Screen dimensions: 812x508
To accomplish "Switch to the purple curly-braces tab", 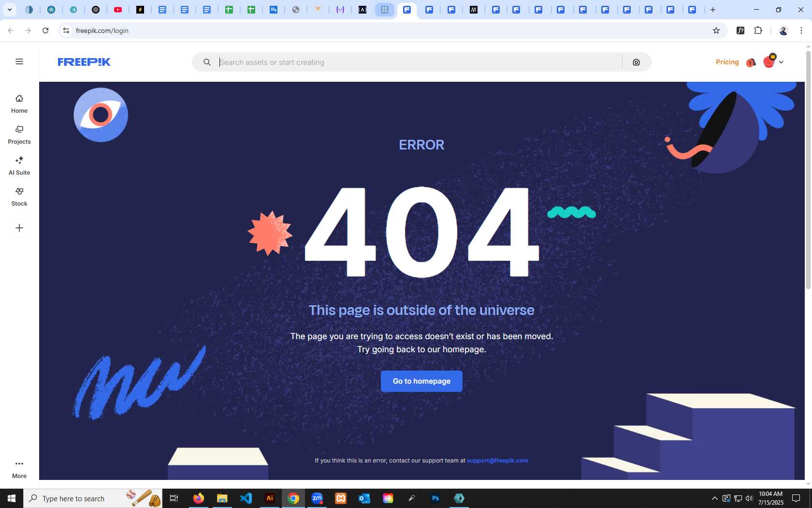I will point(340,10).
